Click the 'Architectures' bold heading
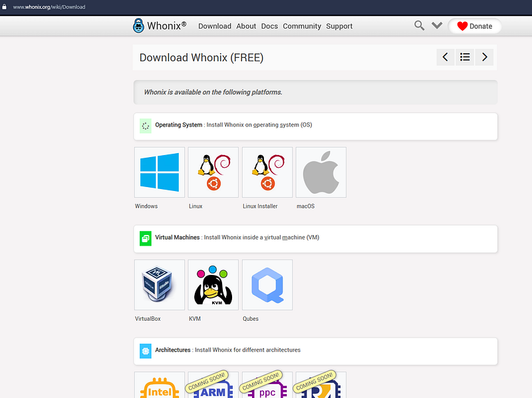This screenshot has height=398, width=532. pos(173,350)
